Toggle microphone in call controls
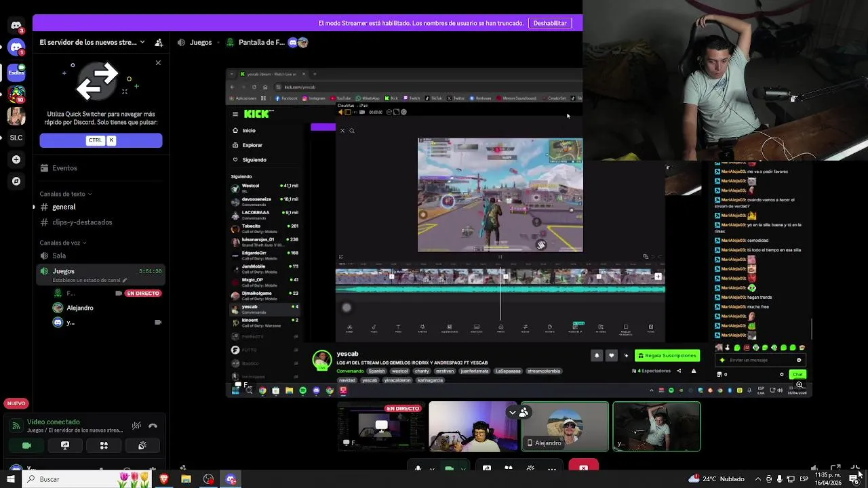 [418, 468]
